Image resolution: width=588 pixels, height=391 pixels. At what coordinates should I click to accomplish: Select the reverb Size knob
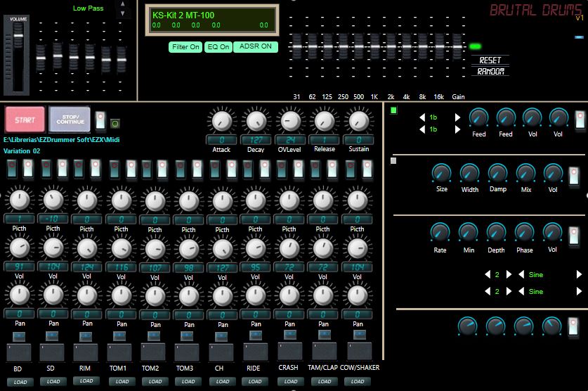click(442, 173)
